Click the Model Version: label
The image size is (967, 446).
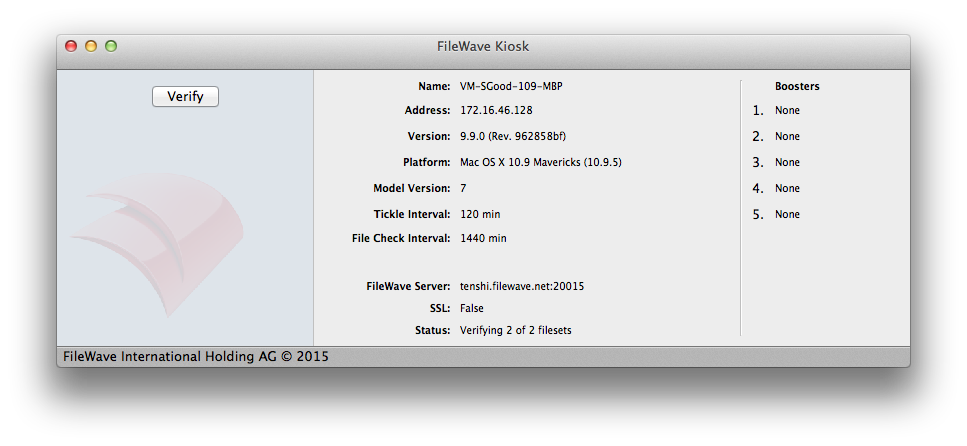[x=412, y=188]
